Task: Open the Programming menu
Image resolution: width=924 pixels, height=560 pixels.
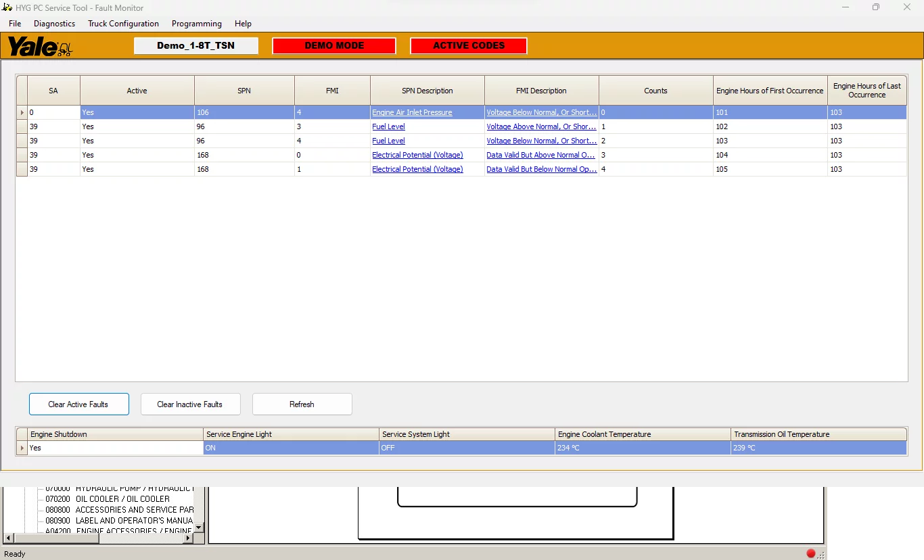Action: 196,24
